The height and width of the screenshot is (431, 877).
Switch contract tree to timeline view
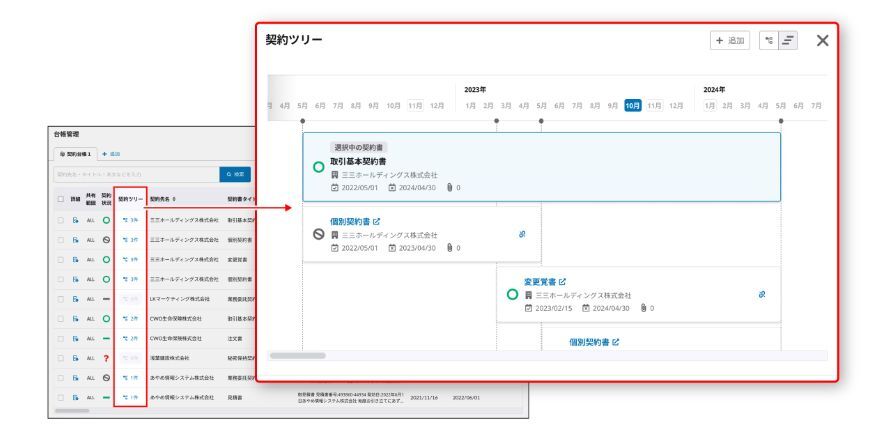(788, 40)
